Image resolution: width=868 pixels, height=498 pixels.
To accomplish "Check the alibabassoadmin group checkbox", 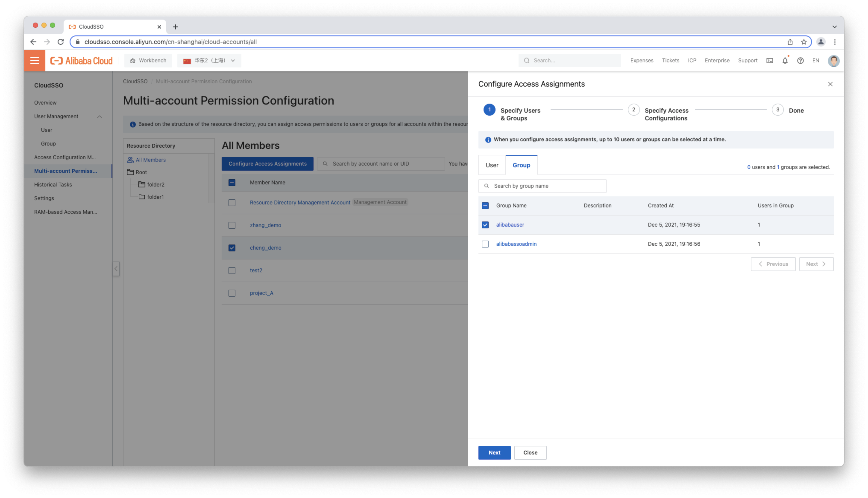I will [485, 244].
